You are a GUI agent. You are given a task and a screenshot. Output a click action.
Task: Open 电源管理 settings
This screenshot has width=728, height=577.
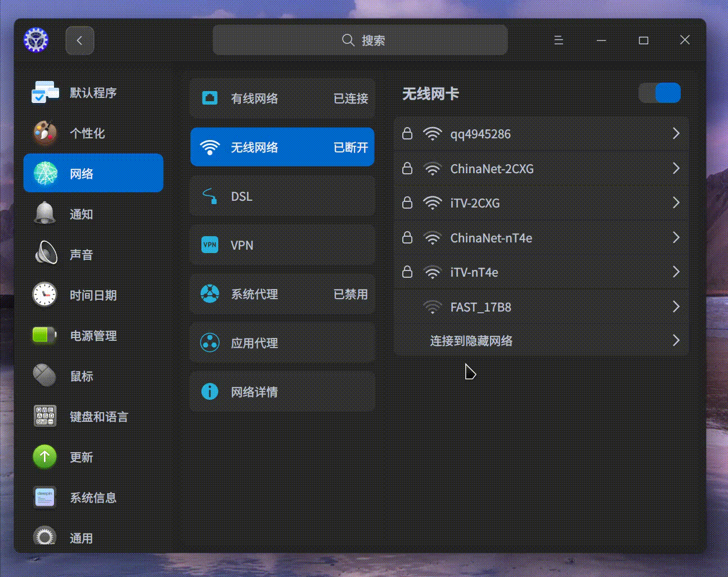[x=93, y=335]
